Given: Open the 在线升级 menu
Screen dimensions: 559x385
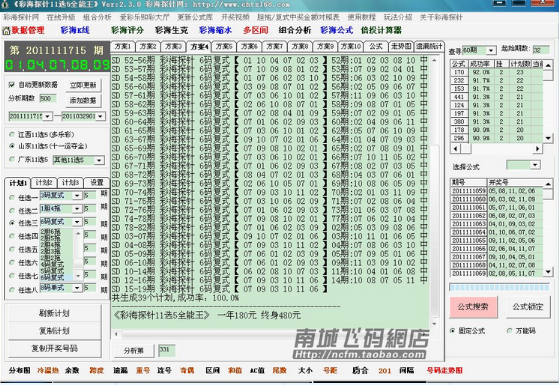Looking at the screenshot, I should click(x=61, y=17).
